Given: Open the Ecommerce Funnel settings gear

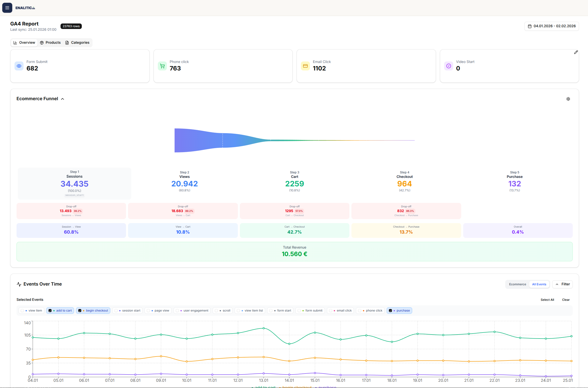Looking at the screenshot, I should point(568,99).
